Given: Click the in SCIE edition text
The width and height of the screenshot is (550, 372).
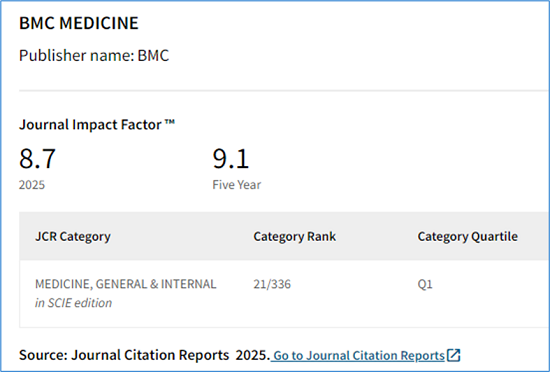Looking at the screenshot, I should pos(73,303).
